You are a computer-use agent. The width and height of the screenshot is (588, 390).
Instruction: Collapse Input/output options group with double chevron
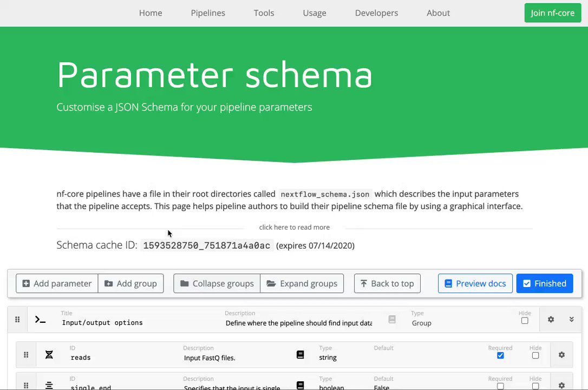pos(572,320)
